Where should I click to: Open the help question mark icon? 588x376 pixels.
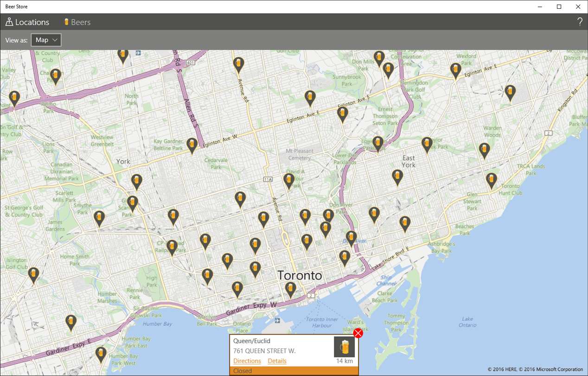click(580, 22)
